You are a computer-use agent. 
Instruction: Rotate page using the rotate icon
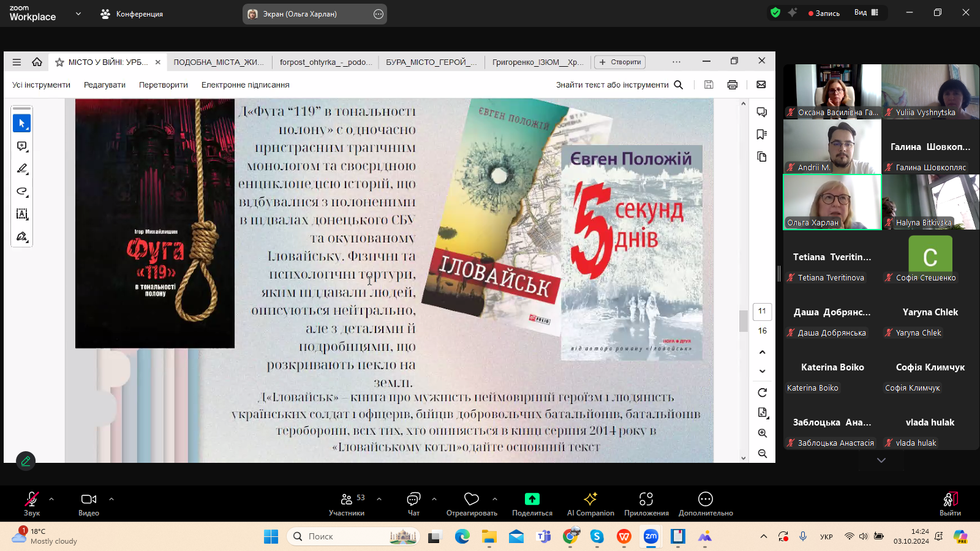tap(762, 392)
